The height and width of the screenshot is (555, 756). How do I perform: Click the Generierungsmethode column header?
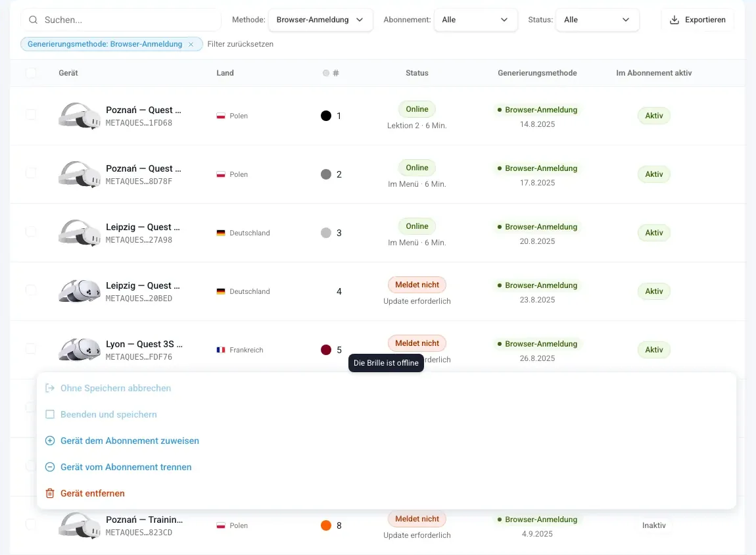(x=537, y=73)
